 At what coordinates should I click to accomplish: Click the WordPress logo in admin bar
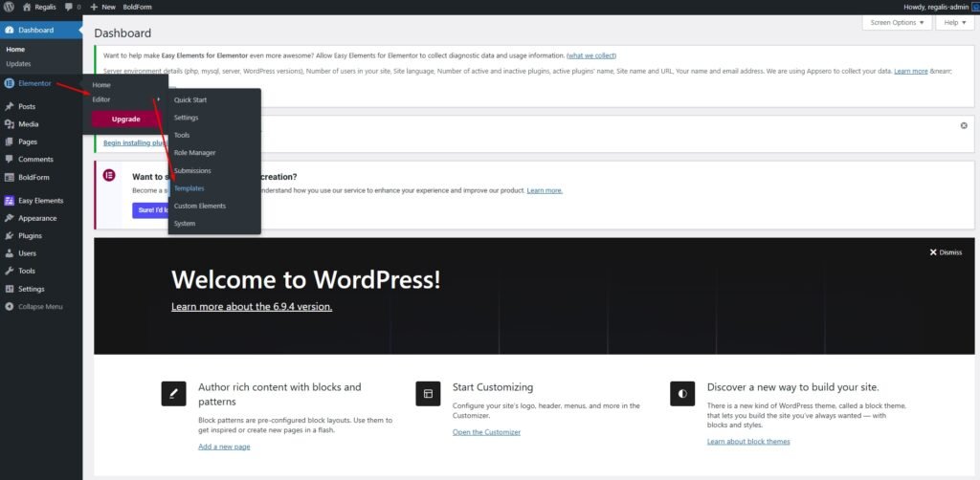8,7
